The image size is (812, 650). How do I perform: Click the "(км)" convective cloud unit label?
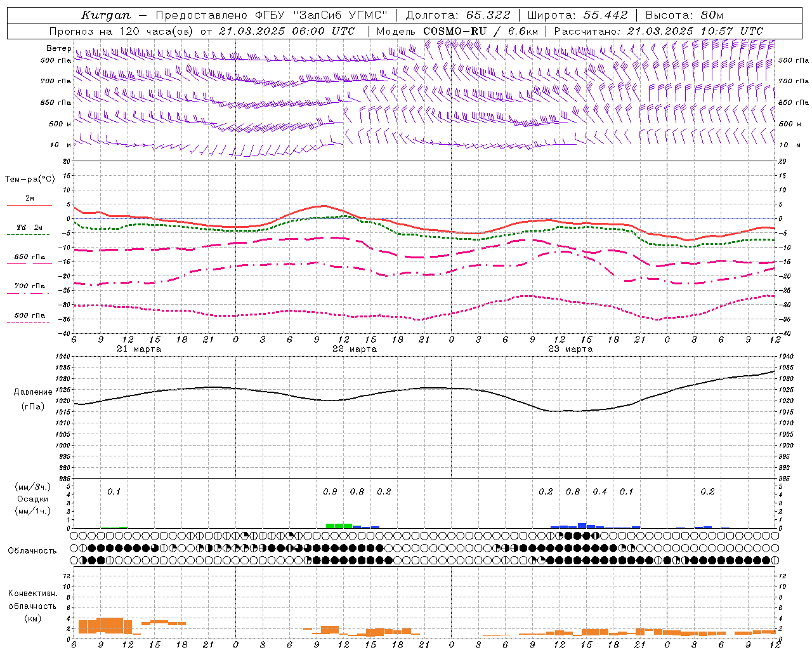(x=33, y=618)
